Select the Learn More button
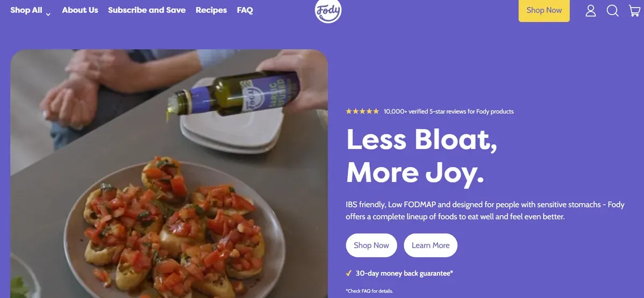 pos(430,245)
